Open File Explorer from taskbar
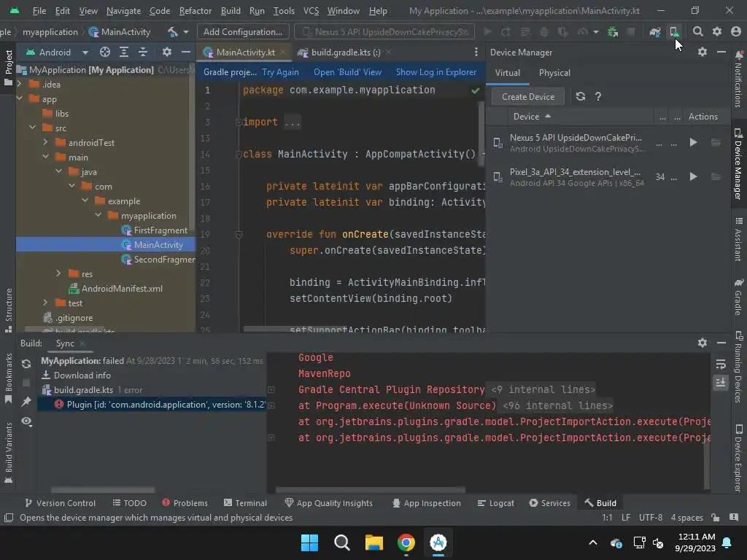 coord(374,542)
